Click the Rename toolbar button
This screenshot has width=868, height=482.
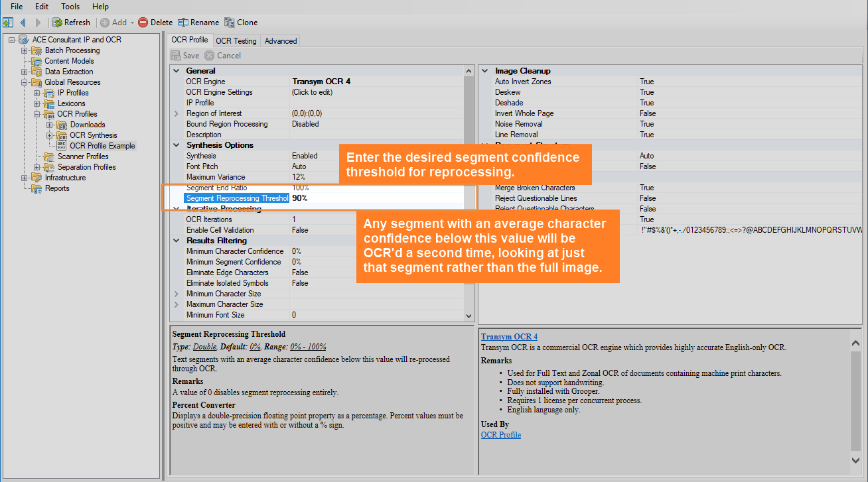click(198, 23)
